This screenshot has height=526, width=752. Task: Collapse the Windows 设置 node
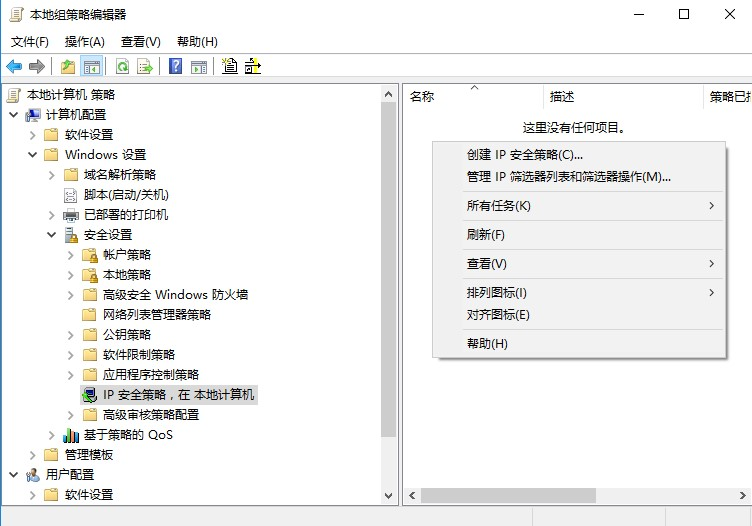coord(33,155)
